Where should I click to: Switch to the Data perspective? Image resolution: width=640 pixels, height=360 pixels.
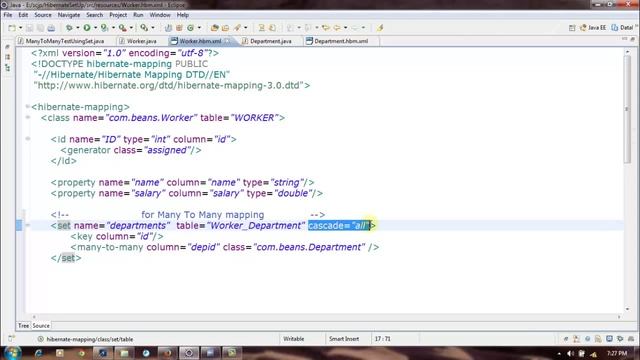[x=622, y=28]
